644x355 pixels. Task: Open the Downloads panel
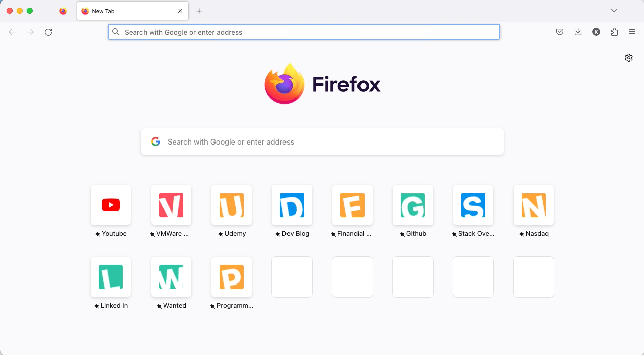578,32
